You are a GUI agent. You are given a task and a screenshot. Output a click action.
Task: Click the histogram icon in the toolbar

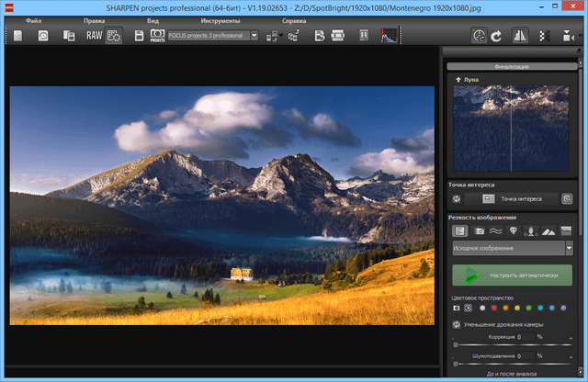click(388, 36)
